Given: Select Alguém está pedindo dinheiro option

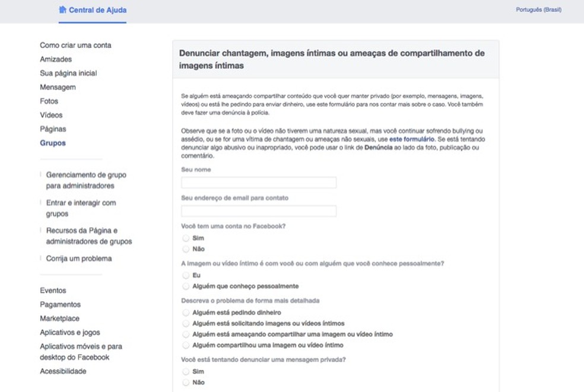Looking at the screenshot, I should click(x=186, y=313).
